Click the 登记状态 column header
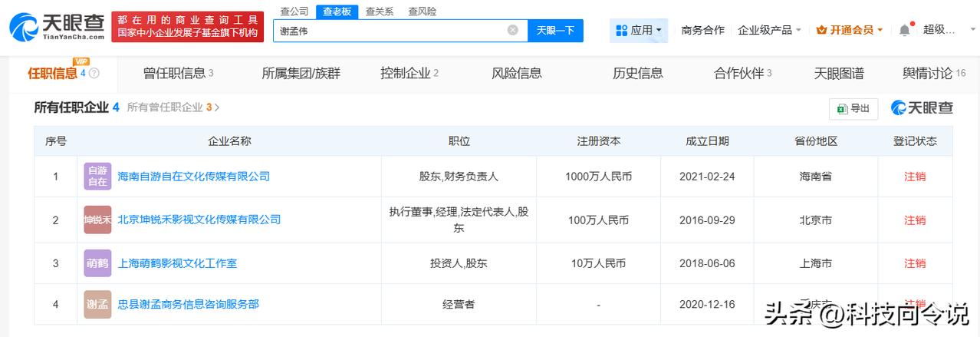 pyautogui.click(x=915, y=141)
